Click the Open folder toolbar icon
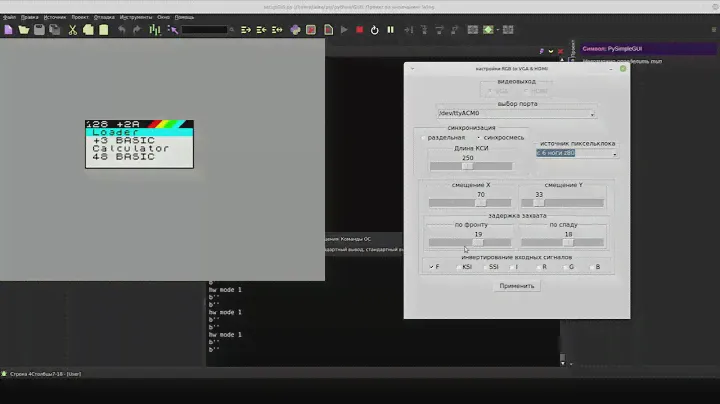 (24, 30)
